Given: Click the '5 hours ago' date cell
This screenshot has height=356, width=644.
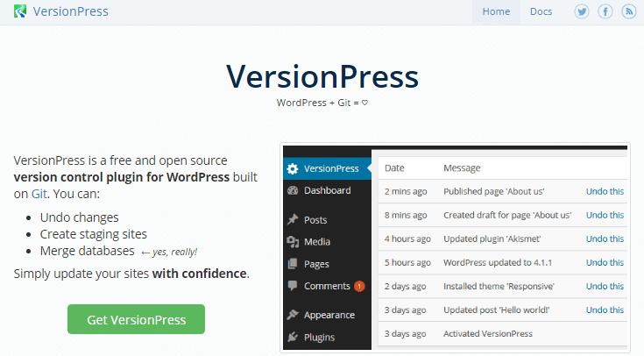Looking at the screenshot, I should pyautogui.click(x=407, y=262).
